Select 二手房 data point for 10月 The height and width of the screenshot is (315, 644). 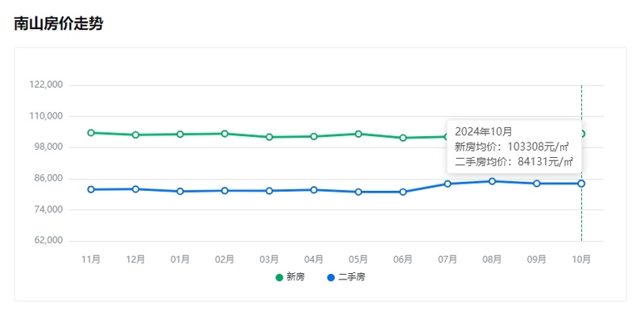pyautogui.click(x=581, y=184)
